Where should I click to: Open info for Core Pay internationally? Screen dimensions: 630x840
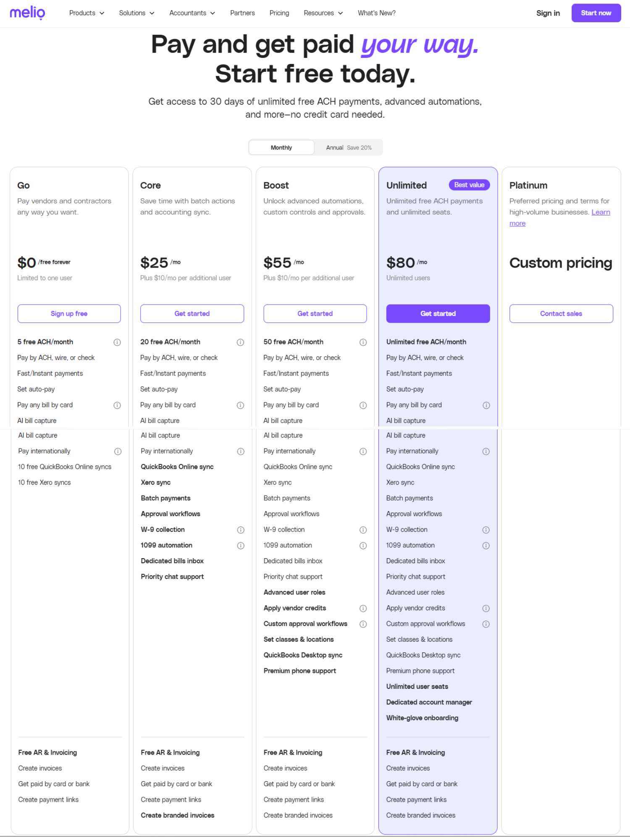(241, 451)
